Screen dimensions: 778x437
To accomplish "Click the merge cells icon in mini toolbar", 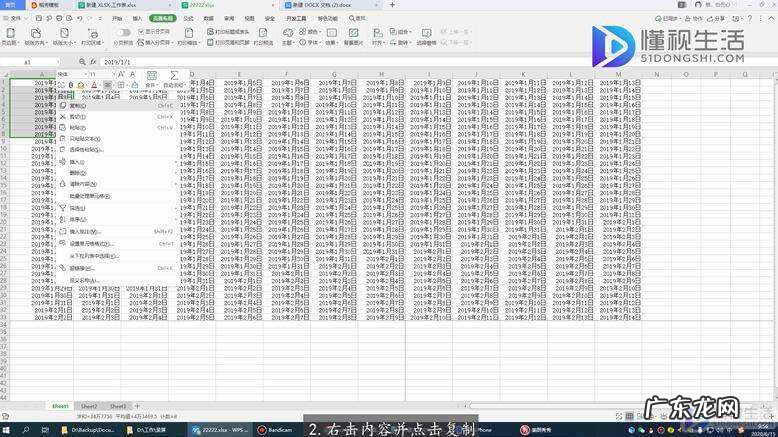I will click(x=149, y=75).
